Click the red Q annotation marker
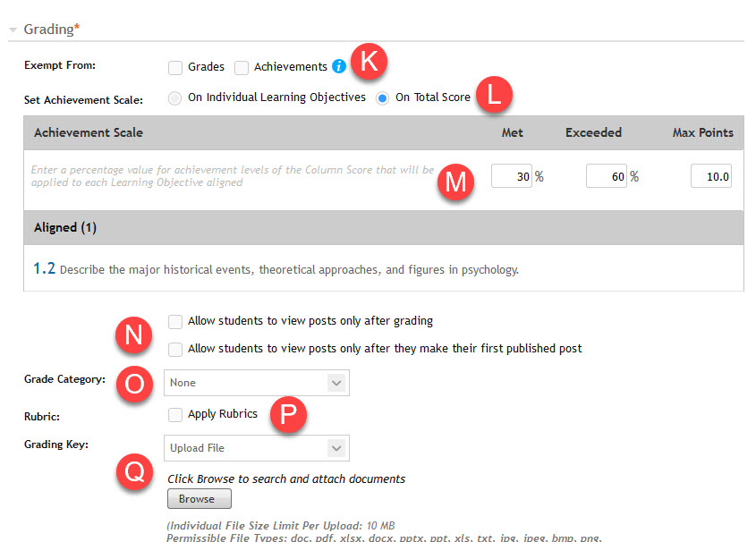The image size is (756, 542). [134, 472]
